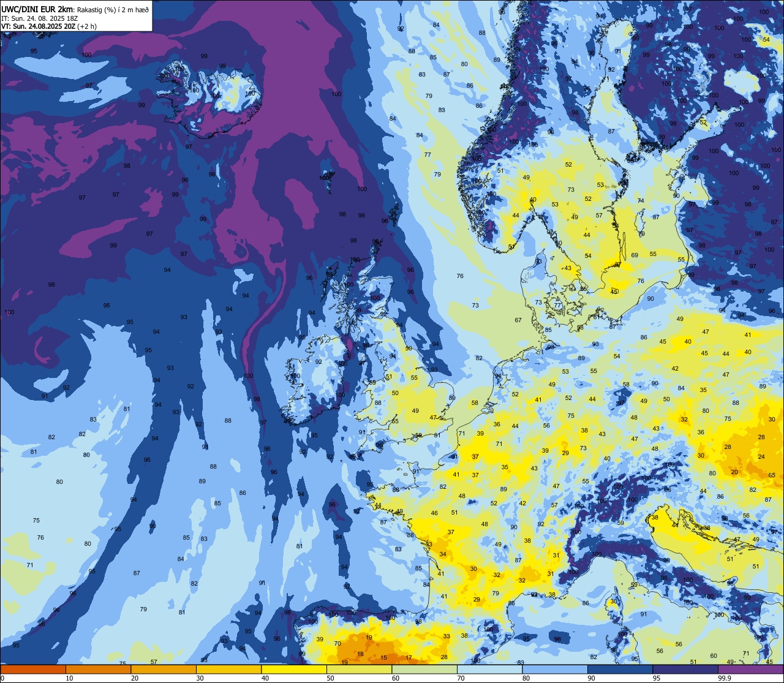This screenshot has width=784, height=683.
Task: Click the humidity value 17 on the map
Action: (x=409, y=658)
